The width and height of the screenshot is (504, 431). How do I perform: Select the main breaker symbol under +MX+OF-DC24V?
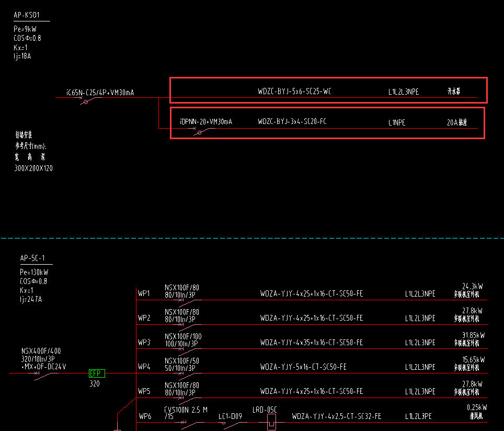(x=43, y=376)
